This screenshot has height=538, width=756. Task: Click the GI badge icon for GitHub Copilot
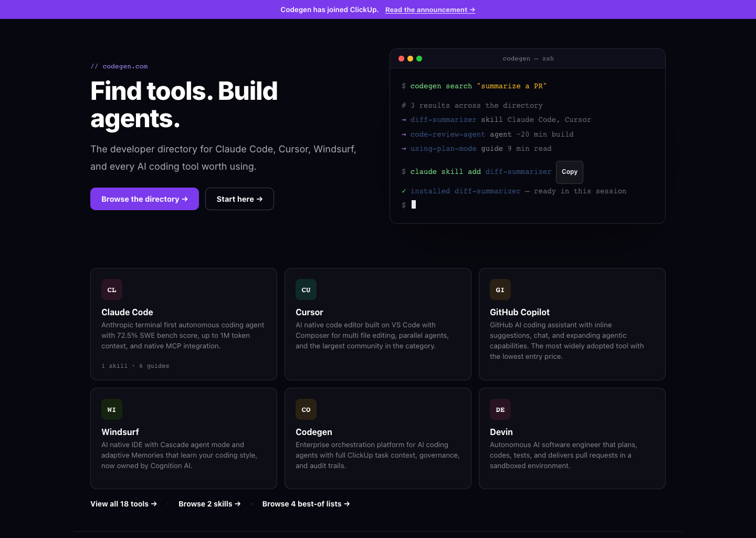[x=500, y=289]
